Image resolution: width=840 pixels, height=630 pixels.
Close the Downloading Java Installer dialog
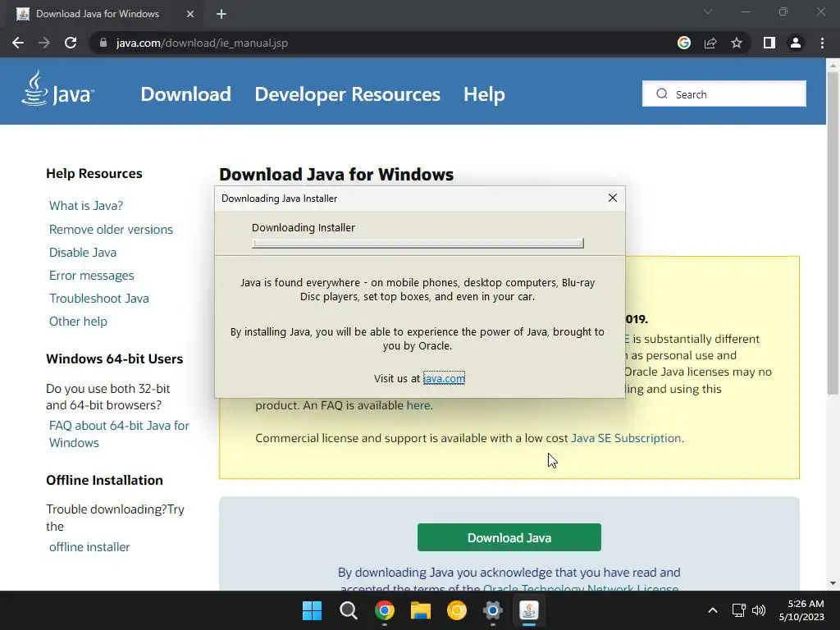tap(613, 199)
